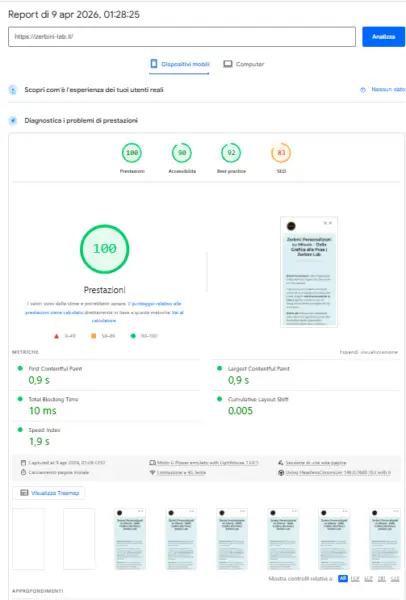Open the Visualizza Treemap button

tap(49, 493)
